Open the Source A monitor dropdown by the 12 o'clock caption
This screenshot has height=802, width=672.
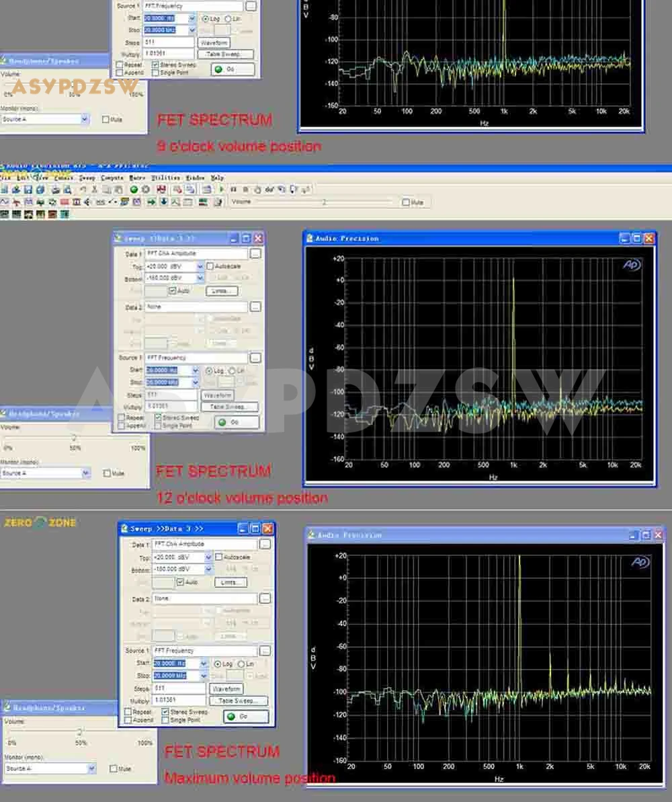coord(85,473)
